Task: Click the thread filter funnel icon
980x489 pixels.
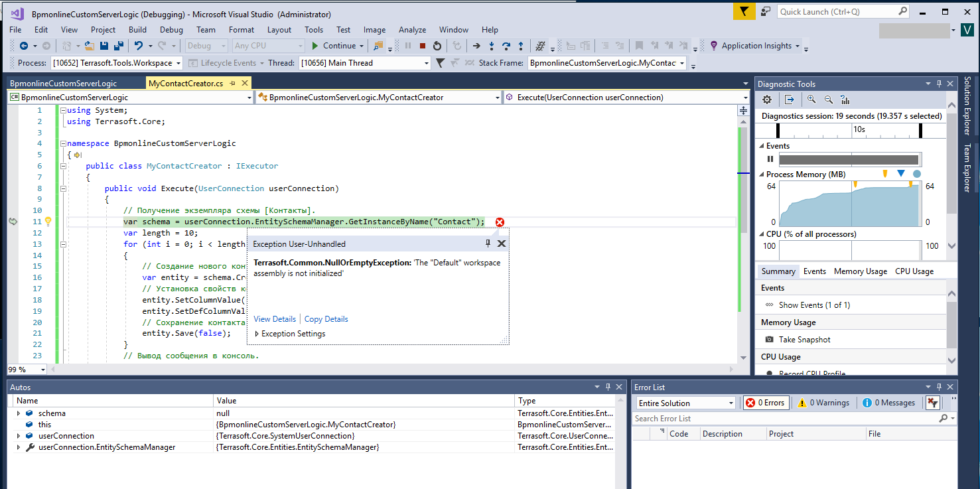Action: point(440,63)
